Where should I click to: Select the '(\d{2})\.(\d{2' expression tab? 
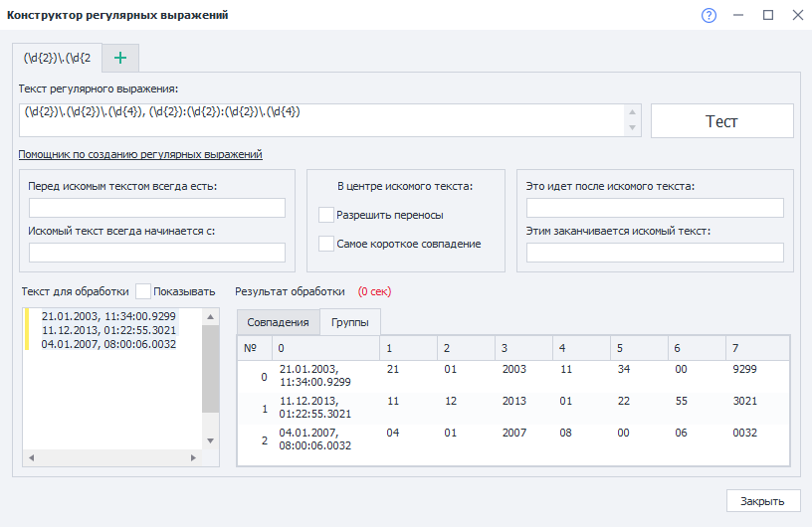[58, 58]
